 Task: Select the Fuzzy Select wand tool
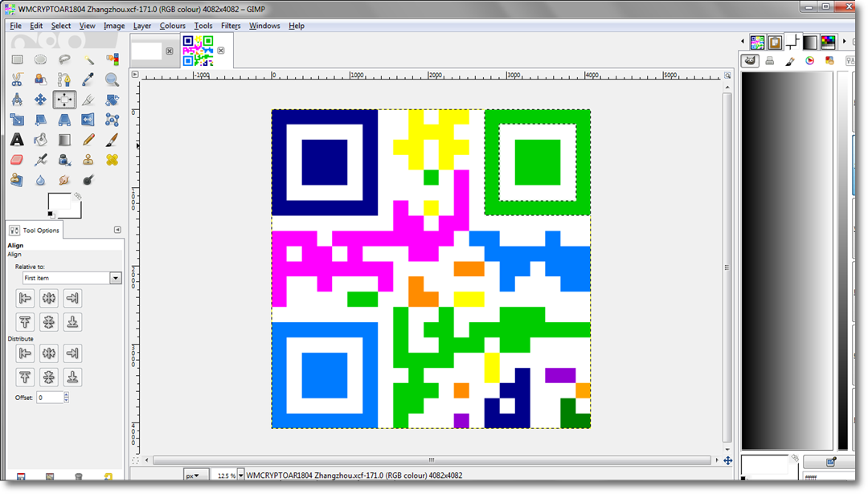88,59
